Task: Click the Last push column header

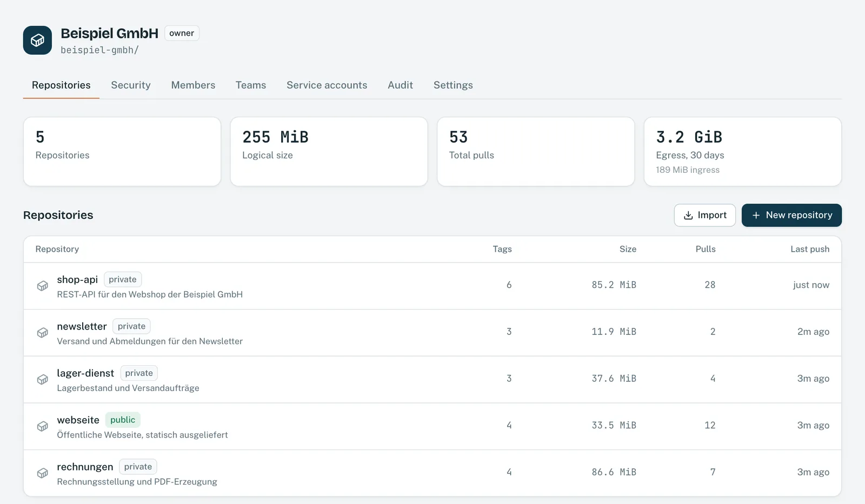Action: pyautogui.click(x=810, y=249)
